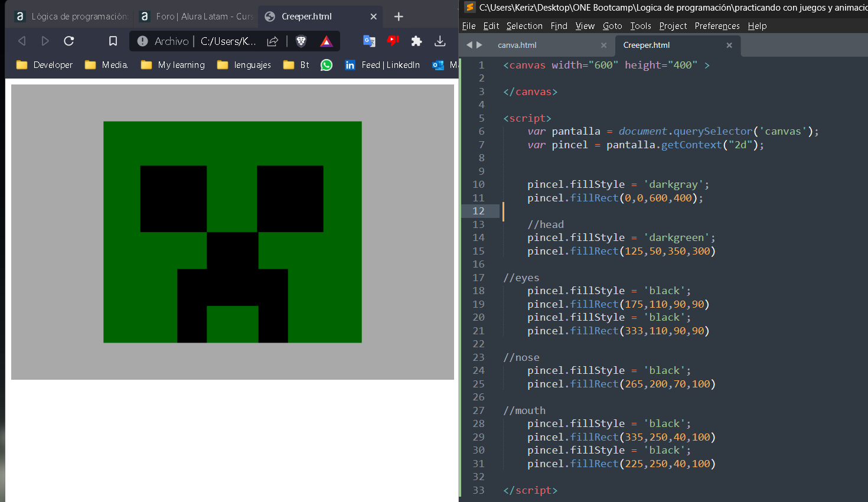Switch to canva.html editor tab
The image size is (868, 502).
click(517, 45)
